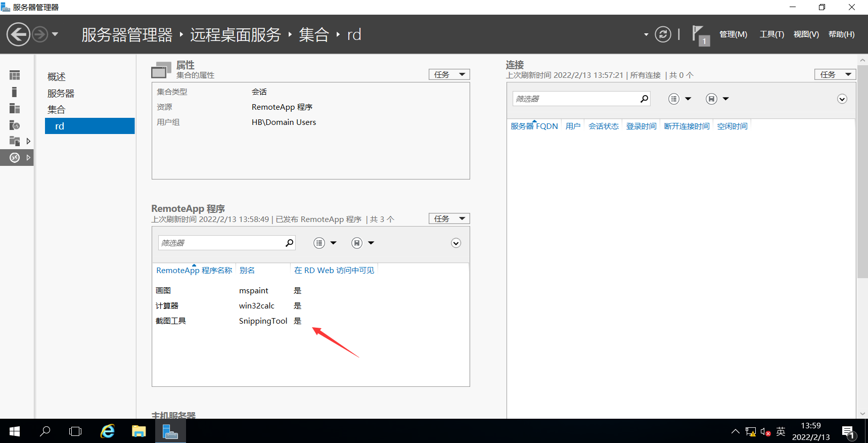Click 集合 in the breadcrumb
Image resolution: width=868 pixels, height=443 pixels.
coord(313,34)
